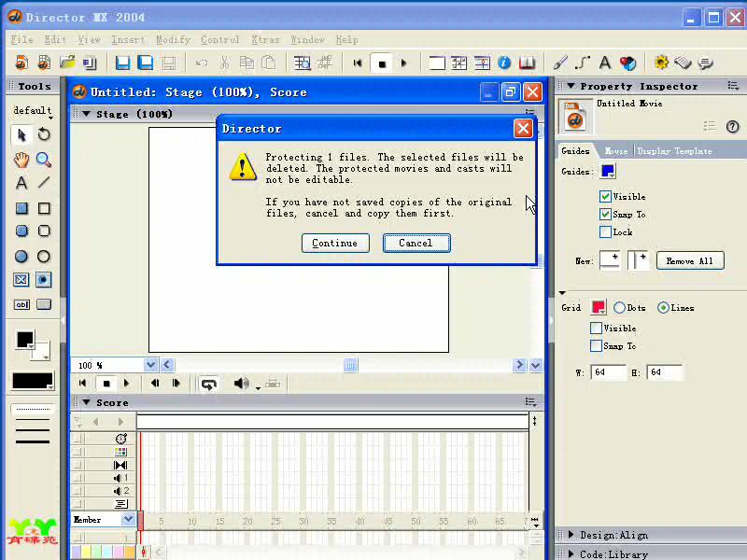Choose the Hand tool
Image resolution: width=747 pixels, height=560 pixels.
(x=21, y=160)
